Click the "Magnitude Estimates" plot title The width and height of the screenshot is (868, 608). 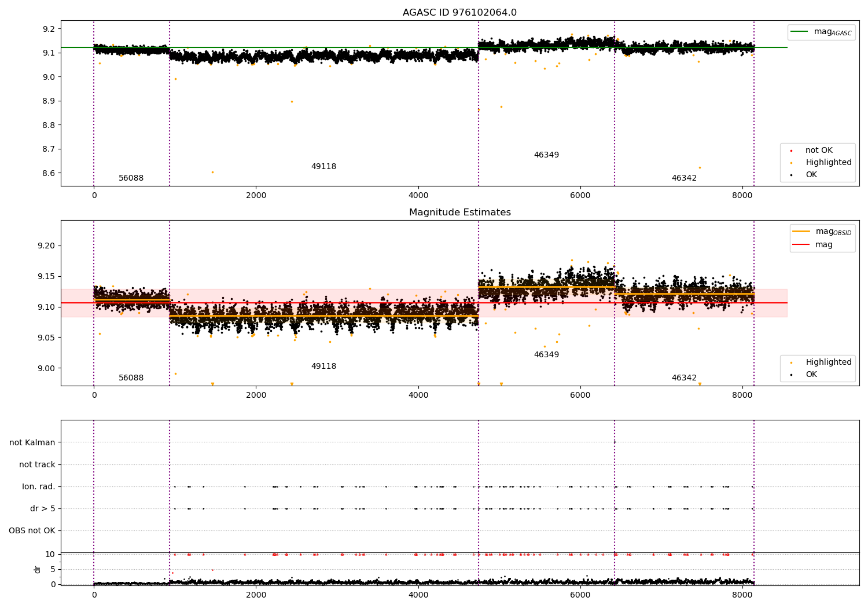click(x=459, y=213)
